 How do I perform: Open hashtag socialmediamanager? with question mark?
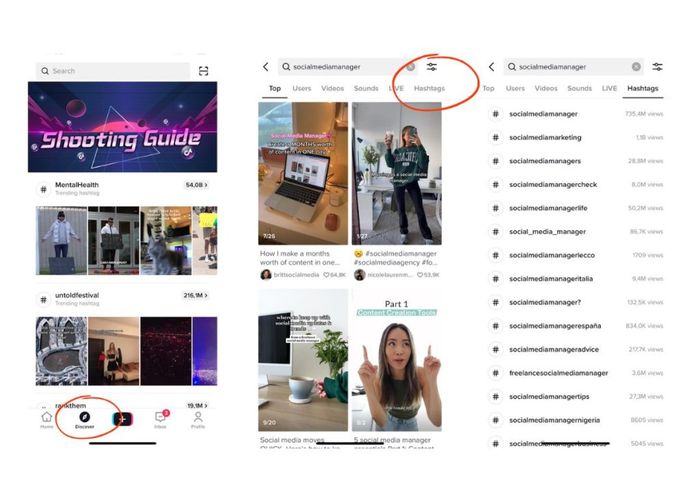[576, 302]
